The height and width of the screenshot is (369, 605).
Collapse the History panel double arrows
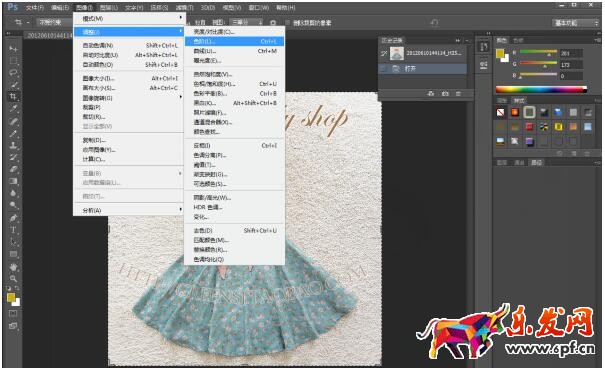point(457,40)
